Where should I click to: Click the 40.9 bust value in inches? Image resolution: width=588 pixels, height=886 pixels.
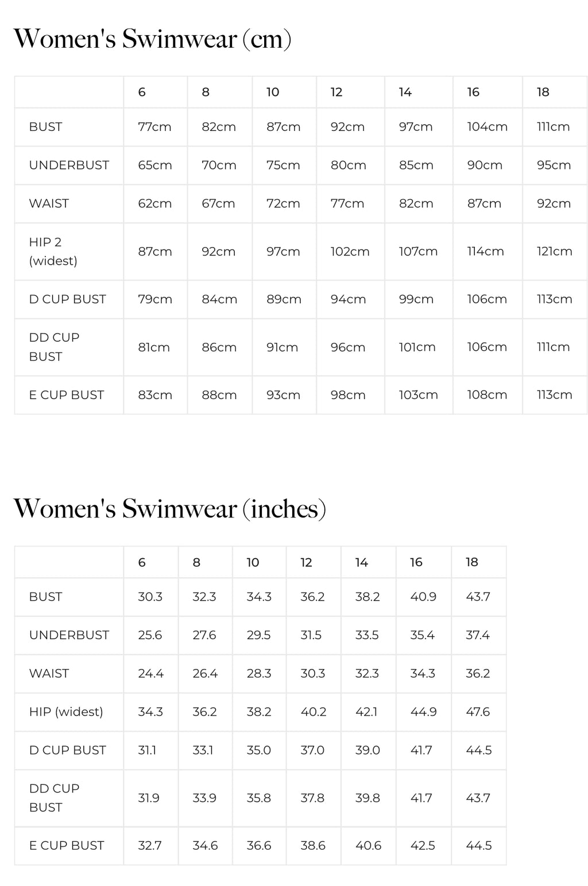pyautogui.click(x=423, y=597)
